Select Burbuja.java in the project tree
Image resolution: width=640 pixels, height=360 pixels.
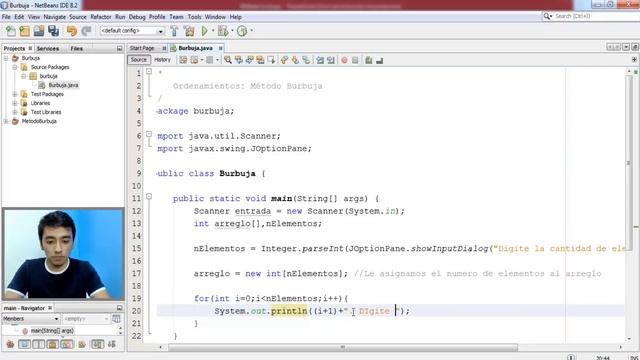[63, 85]
